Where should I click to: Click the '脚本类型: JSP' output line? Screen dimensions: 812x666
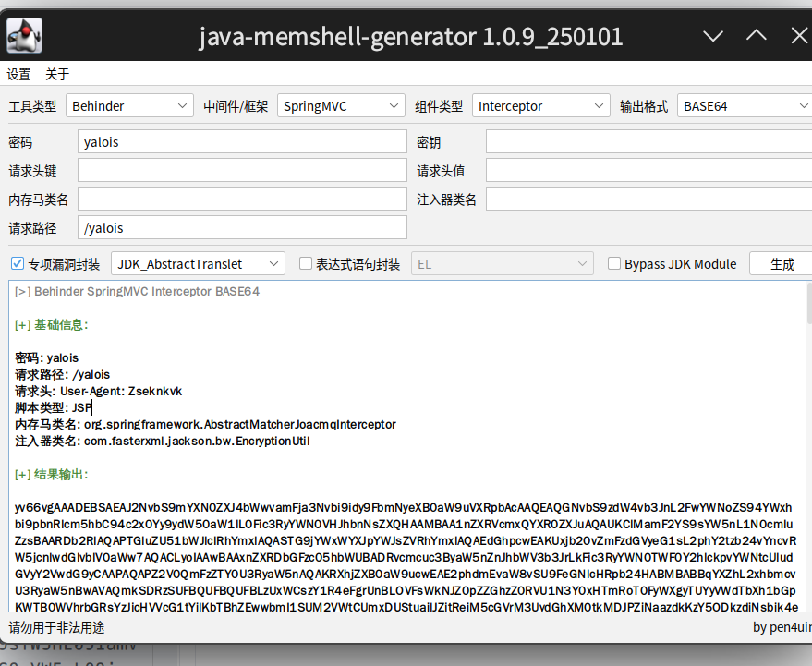[x=54, y=407]
